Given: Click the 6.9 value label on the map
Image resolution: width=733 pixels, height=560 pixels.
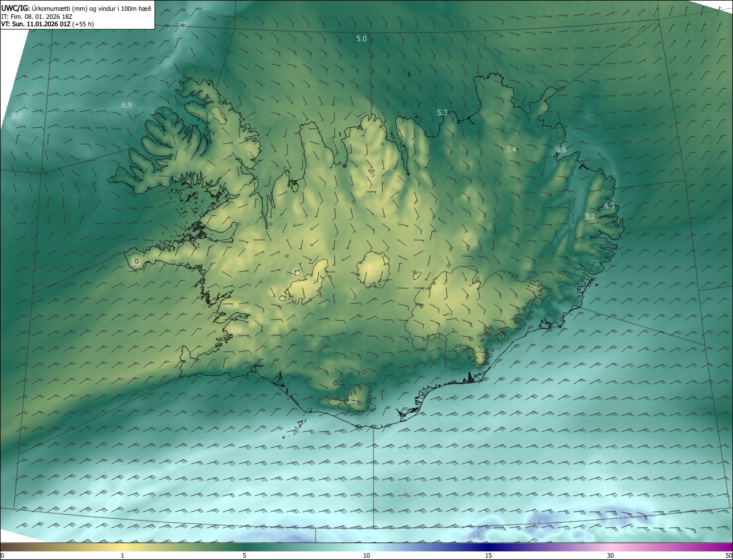Looking at the screenshot, I should point(127,105).
